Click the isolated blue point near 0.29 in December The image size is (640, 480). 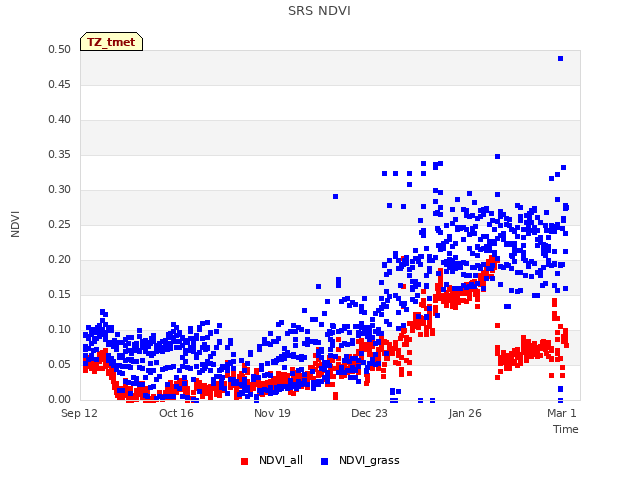[336, 197]
